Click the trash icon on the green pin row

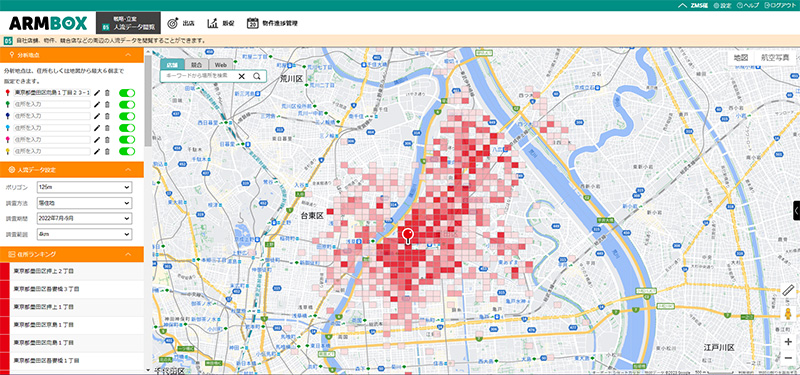[107, 105]
